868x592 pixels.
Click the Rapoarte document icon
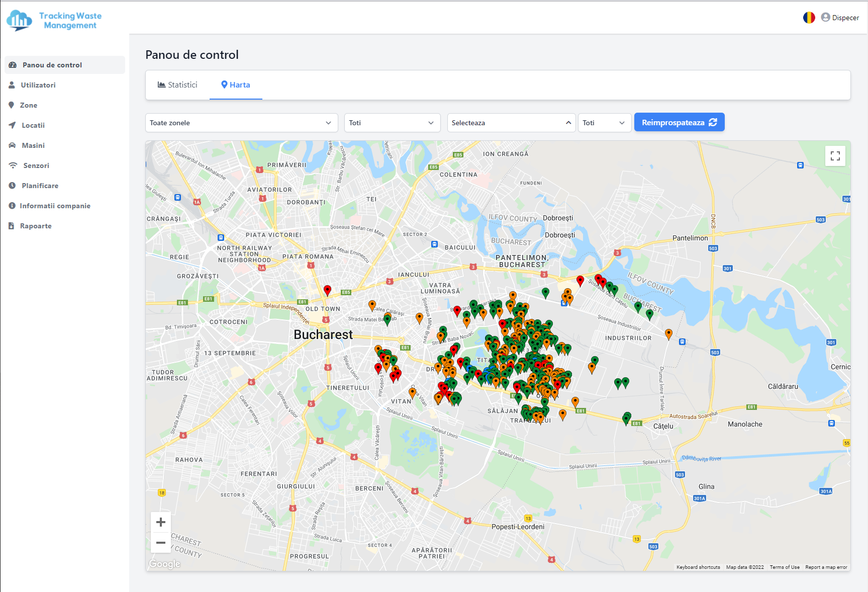11,226
